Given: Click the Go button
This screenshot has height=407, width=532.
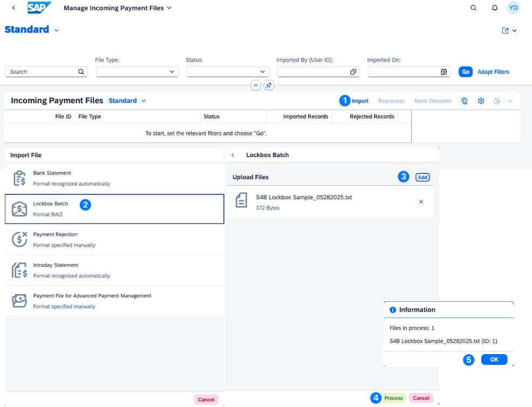Looking at the screenshot, I should click(x=466, y=72).
